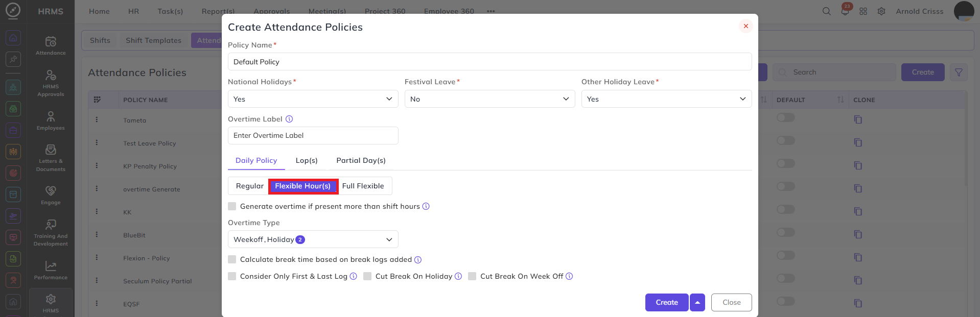Open header settings gear icon
Viewport: 980px width, 317px height.
881,11
